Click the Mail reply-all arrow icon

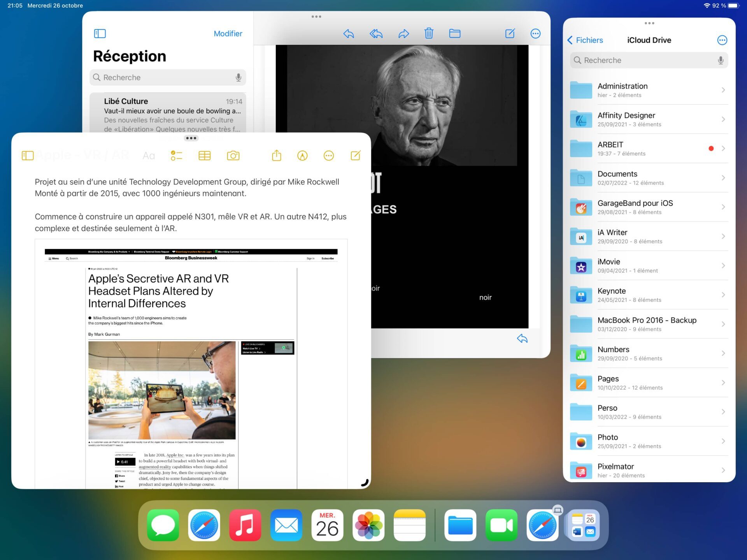pos(376,33)
